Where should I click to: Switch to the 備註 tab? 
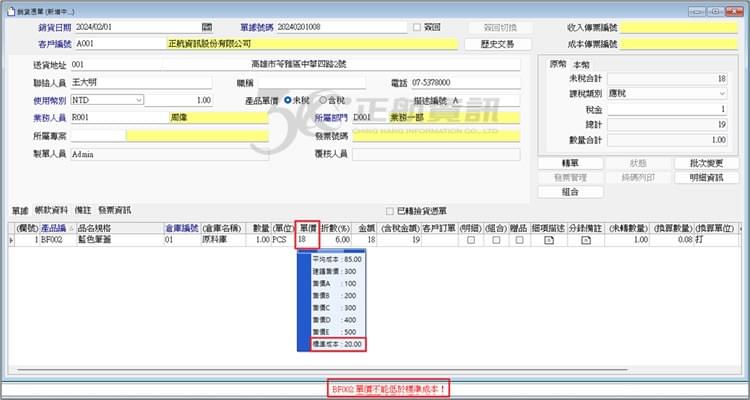click(x=83, y=211)
